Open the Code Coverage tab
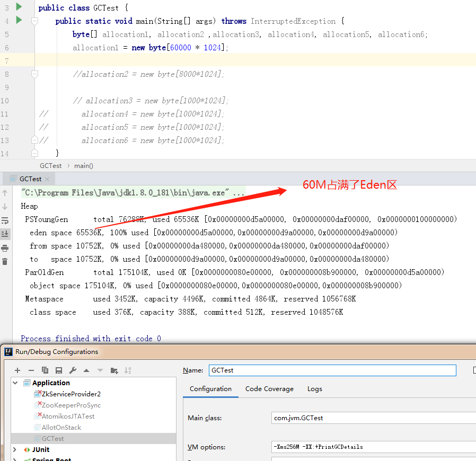The image size is (476, 461). pyautogui.click(x=269, y=389)
